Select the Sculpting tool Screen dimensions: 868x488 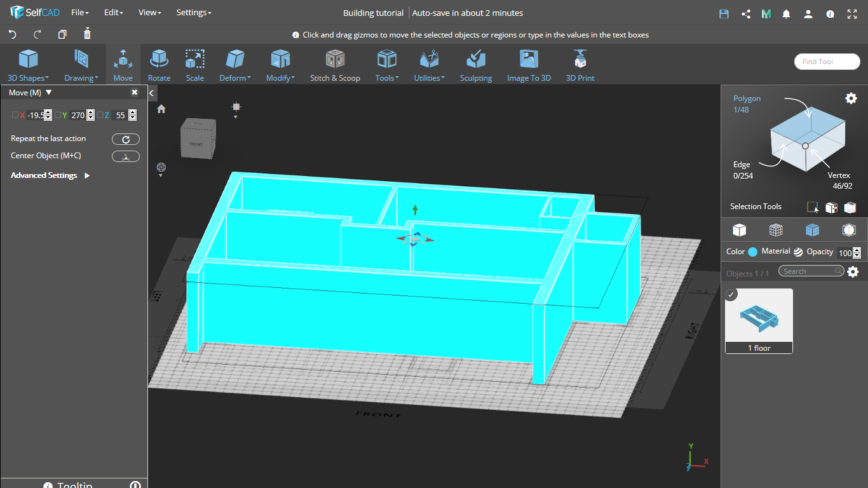(x=476, y=65)
